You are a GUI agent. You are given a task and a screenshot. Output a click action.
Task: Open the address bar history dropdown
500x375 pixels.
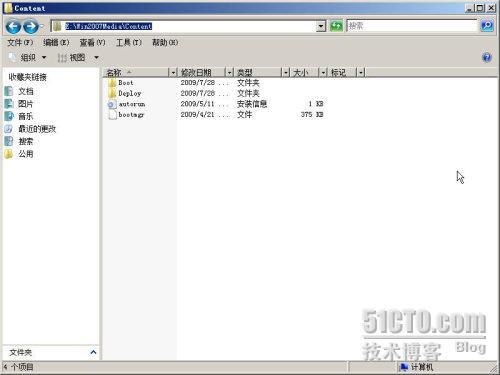pos(321,26)
